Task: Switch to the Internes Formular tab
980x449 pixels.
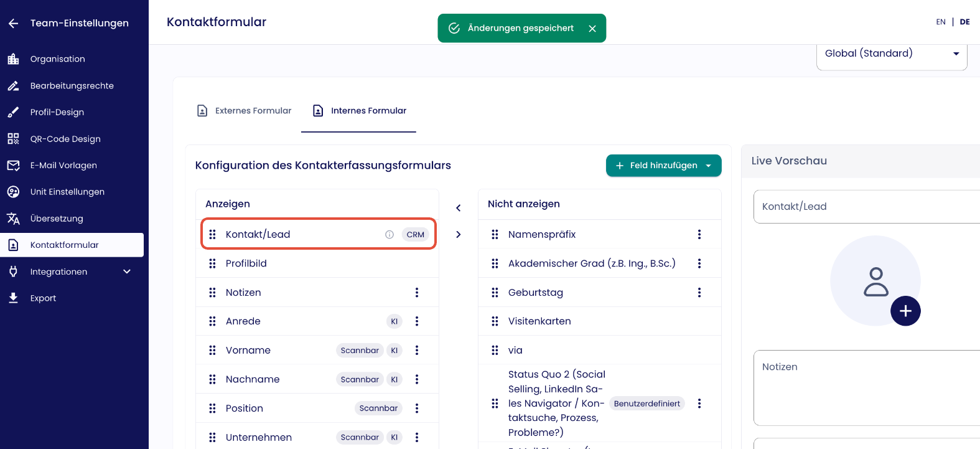Action: click(359, 111)
